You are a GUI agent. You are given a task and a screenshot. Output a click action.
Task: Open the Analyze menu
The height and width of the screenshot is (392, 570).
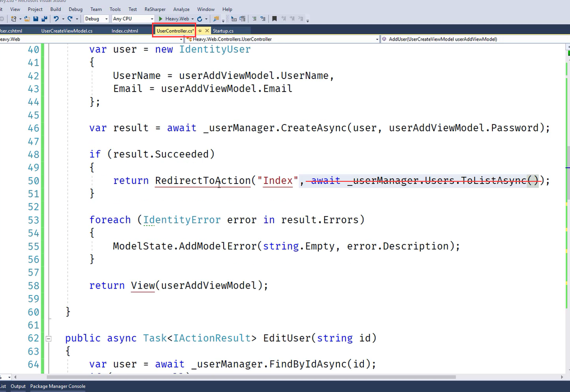[182, 9]
